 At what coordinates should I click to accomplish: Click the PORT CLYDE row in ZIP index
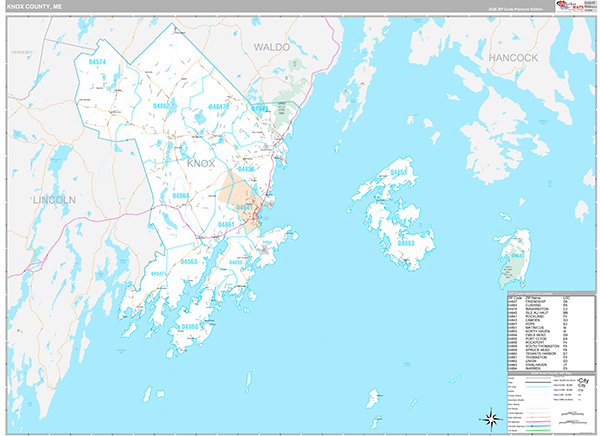click(x=538, y=339)
